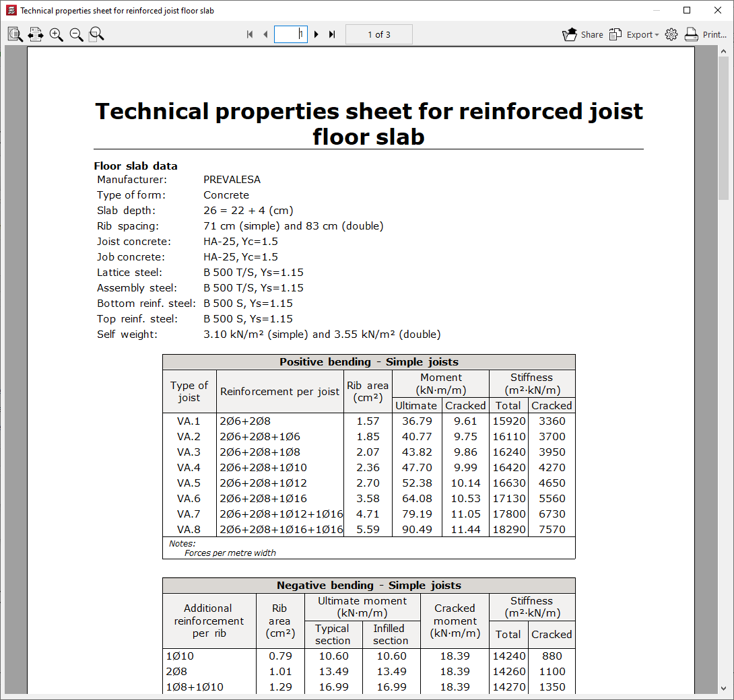The width and height of the screenshot is (734, 700).
Task: Fit the page to window width
Action: pyautogui.click(x=36, y=34)
